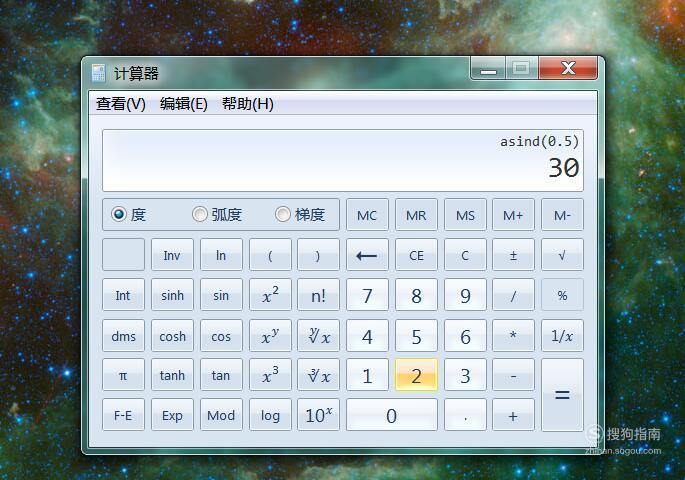Click the highlighted digit 2 key
Screen dimensions: 685x480
click(416, 375)
